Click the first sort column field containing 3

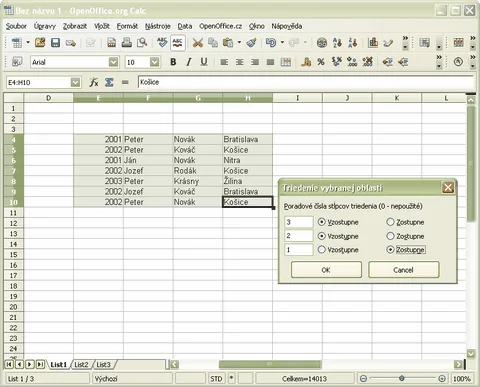click(x=299, y=222)
